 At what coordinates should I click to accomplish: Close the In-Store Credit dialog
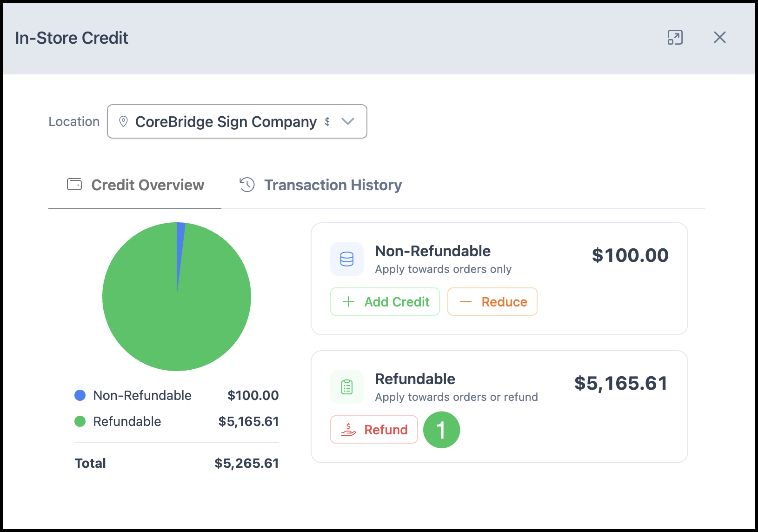(719, 37)
